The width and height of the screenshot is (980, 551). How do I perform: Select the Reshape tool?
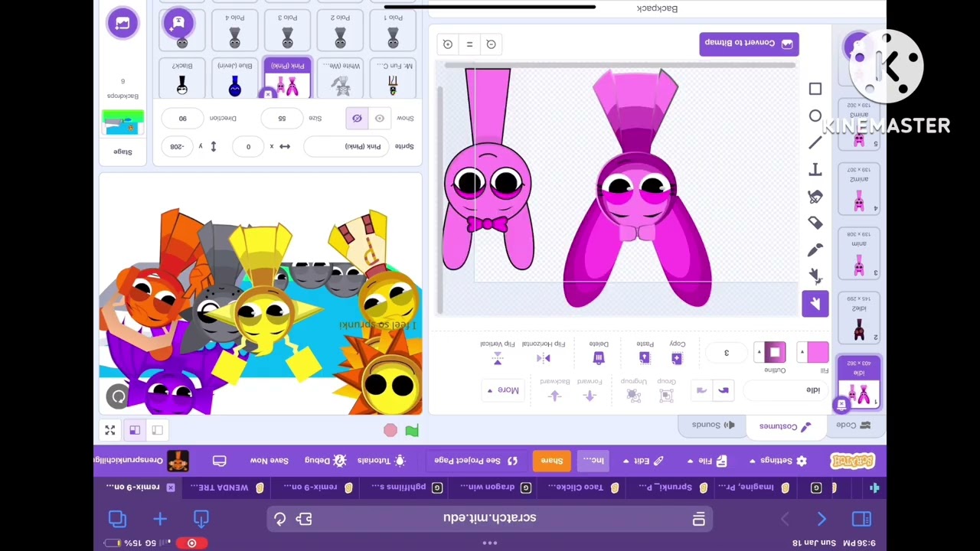(x=815, y=276)
